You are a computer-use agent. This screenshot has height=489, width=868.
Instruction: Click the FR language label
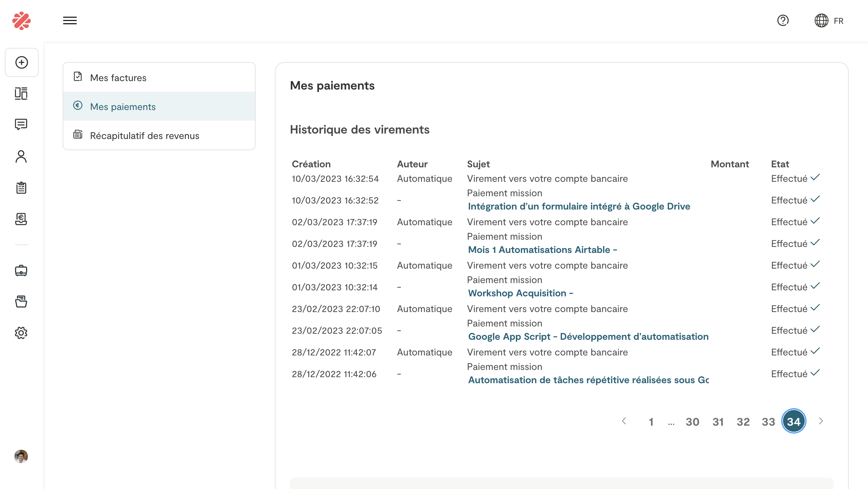(x=838, y=21)
